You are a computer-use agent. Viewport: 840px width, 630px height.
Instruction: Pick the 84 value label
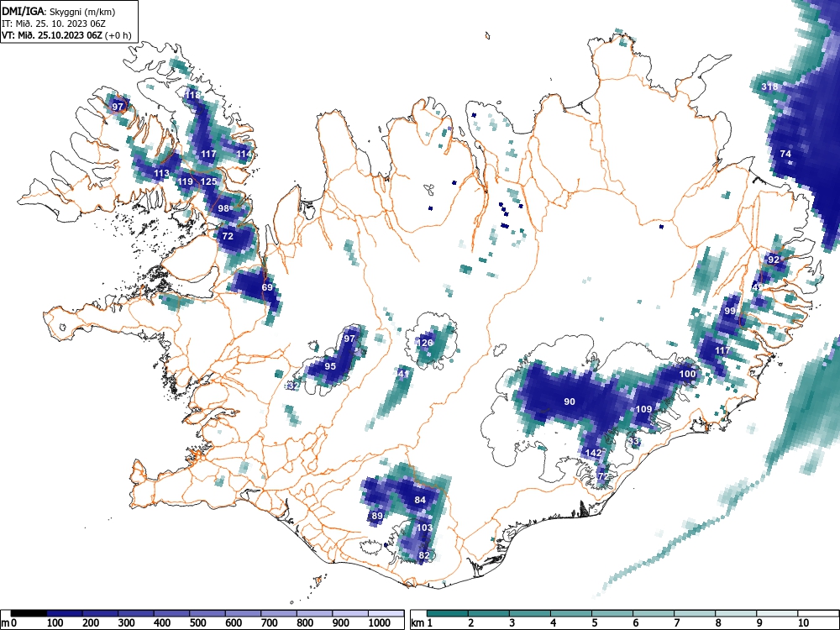(x=420, y=500)
